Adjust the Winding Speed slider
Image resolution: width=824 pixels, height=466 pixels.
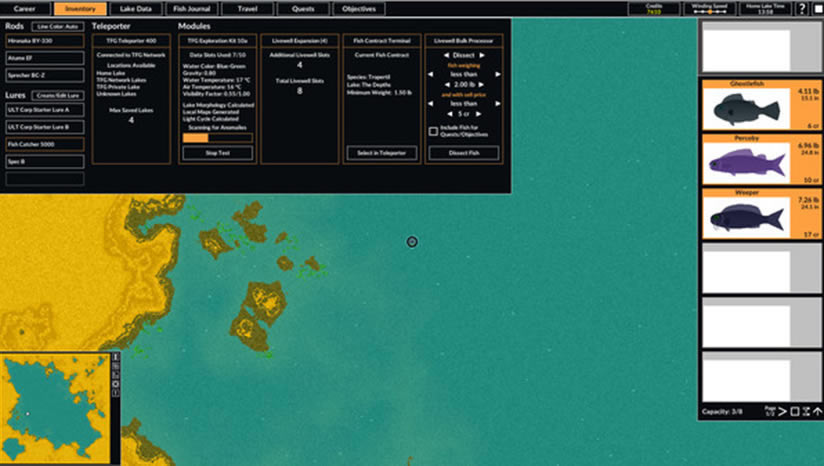pos(710,9)
